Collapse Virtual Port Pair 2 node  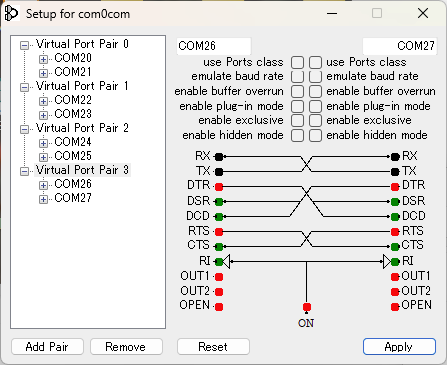point(24,129)
